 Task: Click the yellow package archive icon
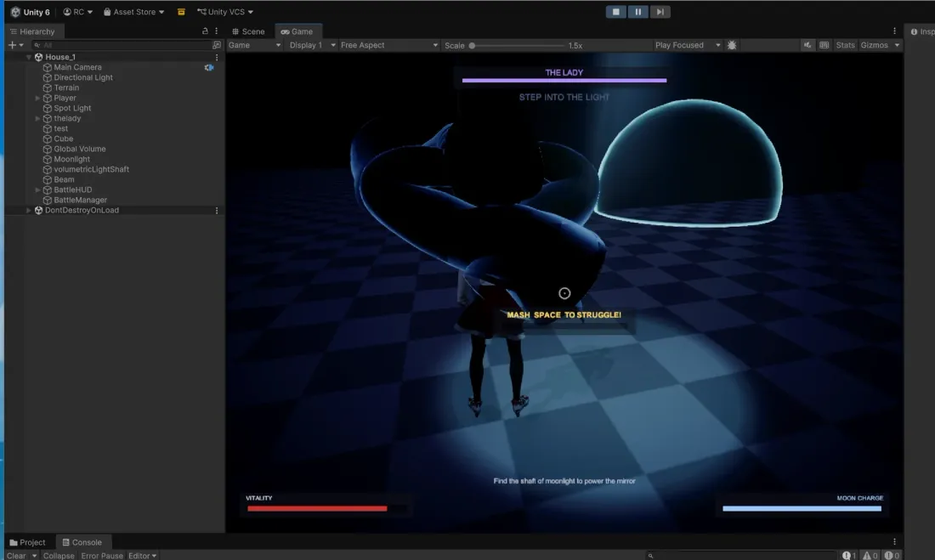[181, 12]
